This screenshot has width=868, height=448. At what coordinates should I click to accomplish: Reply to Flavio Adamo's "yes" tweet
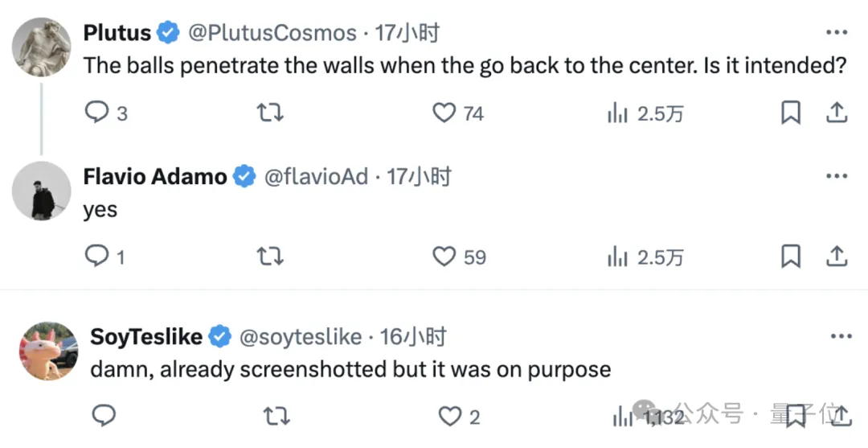[97, 257]
